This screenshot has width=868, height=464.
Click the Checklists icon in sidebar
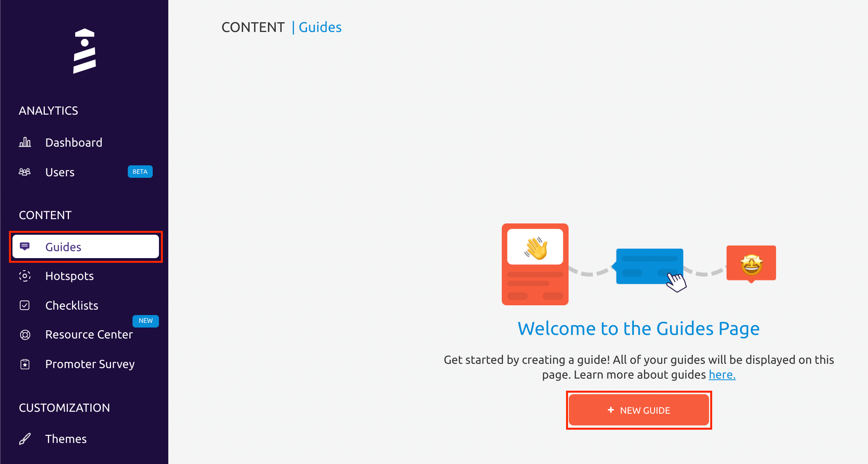25,306
